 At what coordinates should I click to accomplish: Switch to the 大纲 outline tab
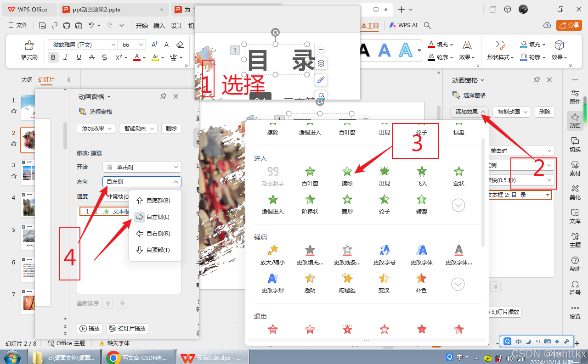pyautogui.click(x=27, y=80)
